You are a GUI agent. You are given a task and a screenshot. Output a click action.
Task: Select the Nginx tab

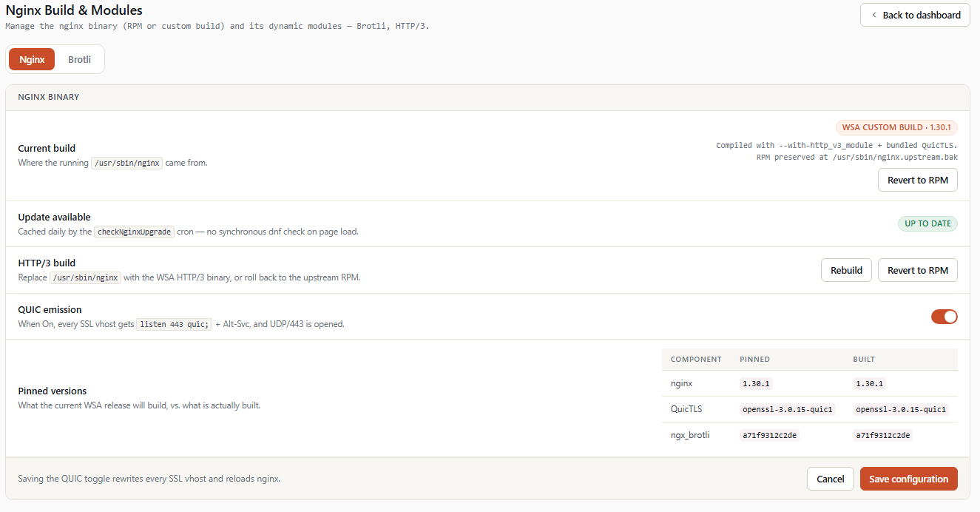pyautogui.click(x=32, y=59)
